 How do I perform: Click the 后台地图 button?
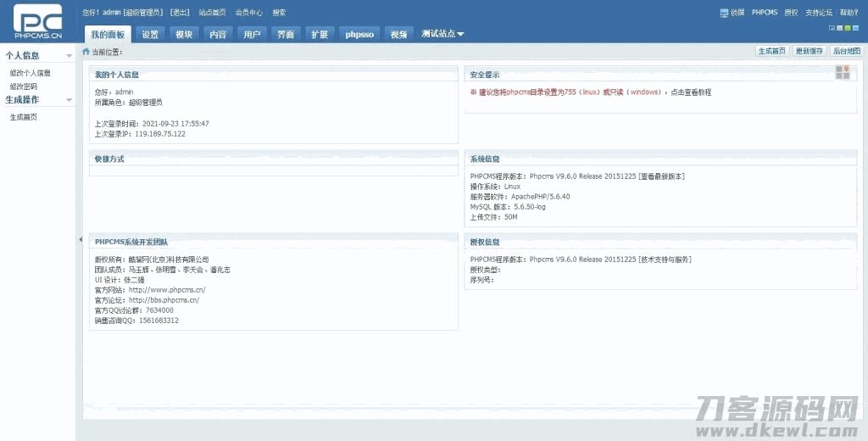(x=846, y=52)
